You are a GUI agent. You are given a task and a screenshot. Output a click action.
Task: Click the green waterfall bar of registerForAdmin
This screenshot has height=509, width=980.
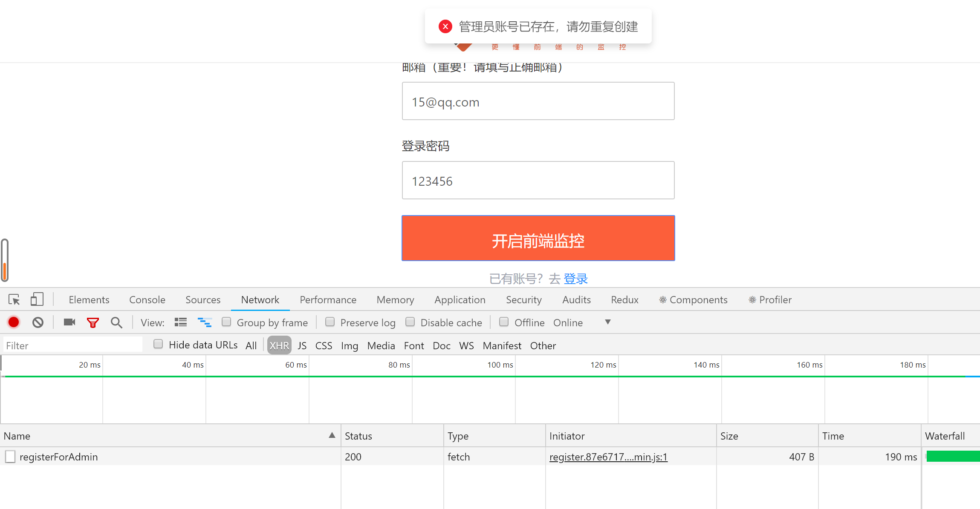(x=953, y=457)
